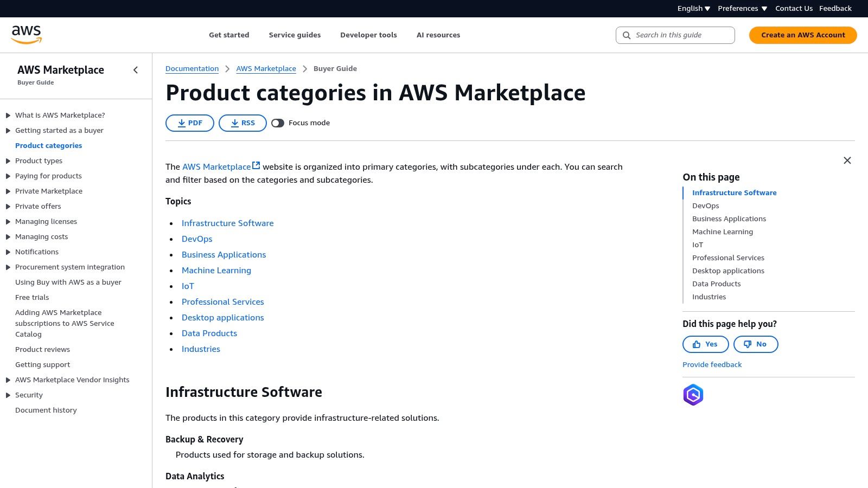Screen dimensions: 868x488
Task: Expand the Product types tree item
Action: (8, 161)
